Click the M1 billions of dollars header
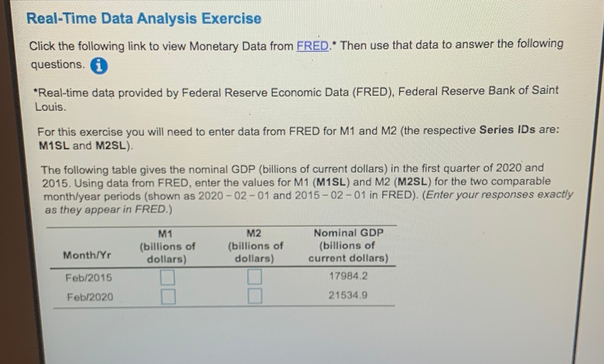This screenshot has height=364, width=604. click(167, 245)
